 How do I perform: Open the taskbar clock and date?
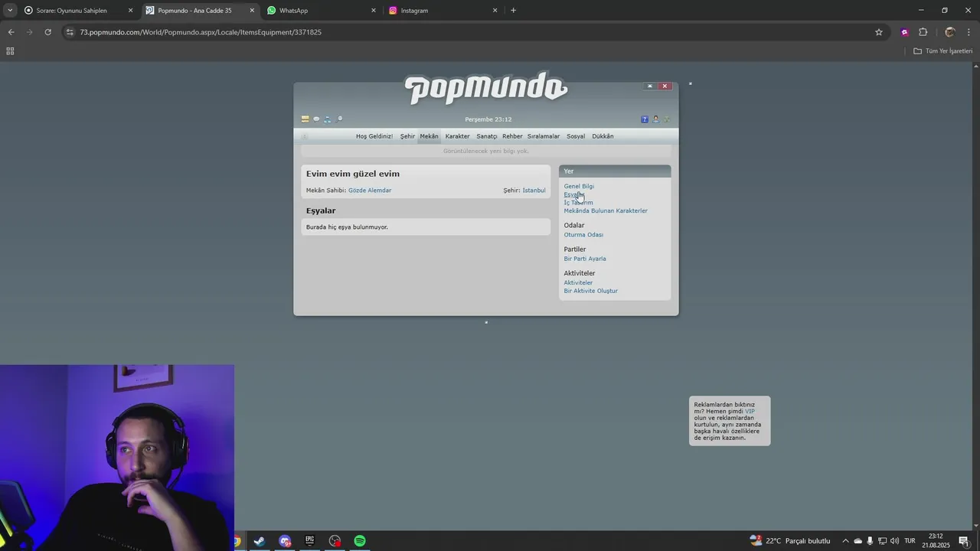[936, 541]
